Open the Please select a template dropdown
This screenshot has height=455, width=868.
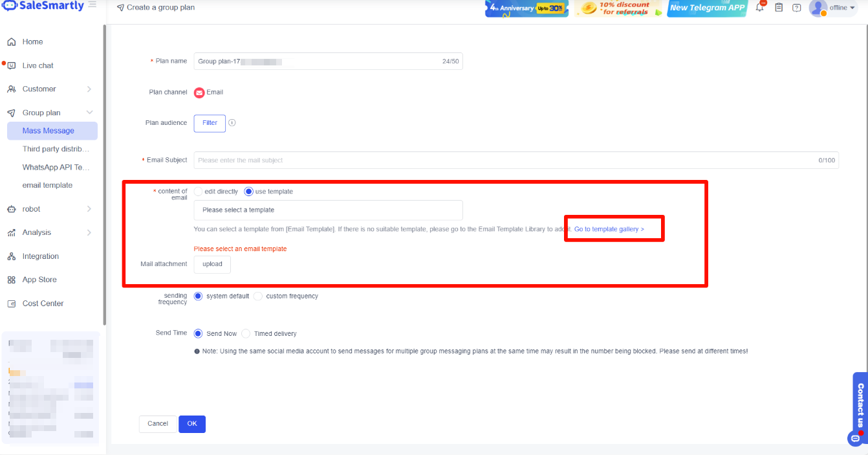328,210
